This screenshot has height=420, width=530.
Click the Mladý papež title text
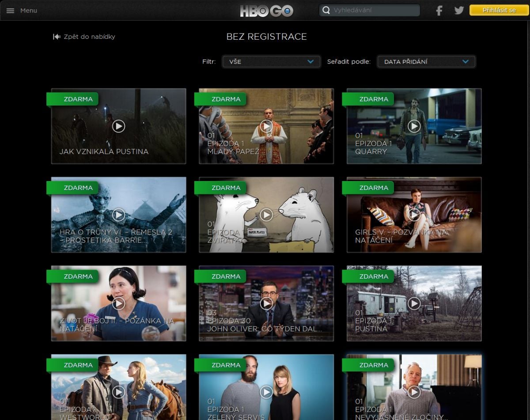233,151
